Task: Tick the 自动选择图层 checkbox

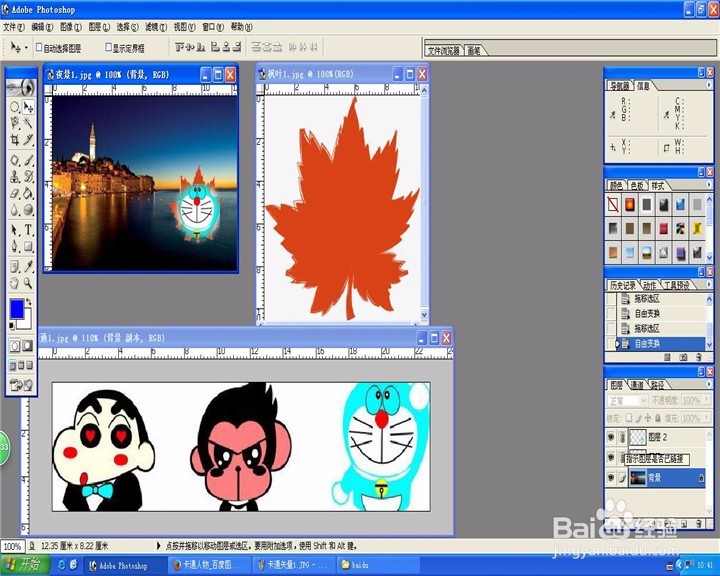Action: (x=39, y=47)
